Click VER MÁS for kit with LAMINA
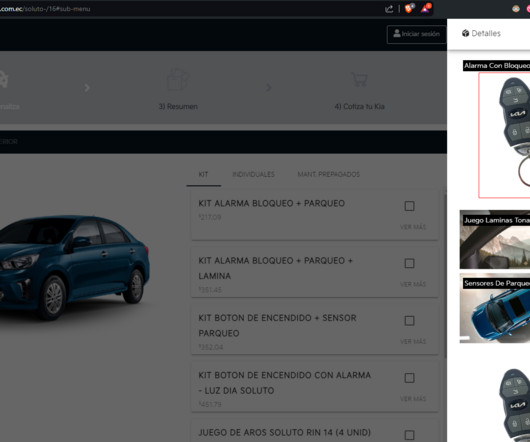 tap(413, 284)
